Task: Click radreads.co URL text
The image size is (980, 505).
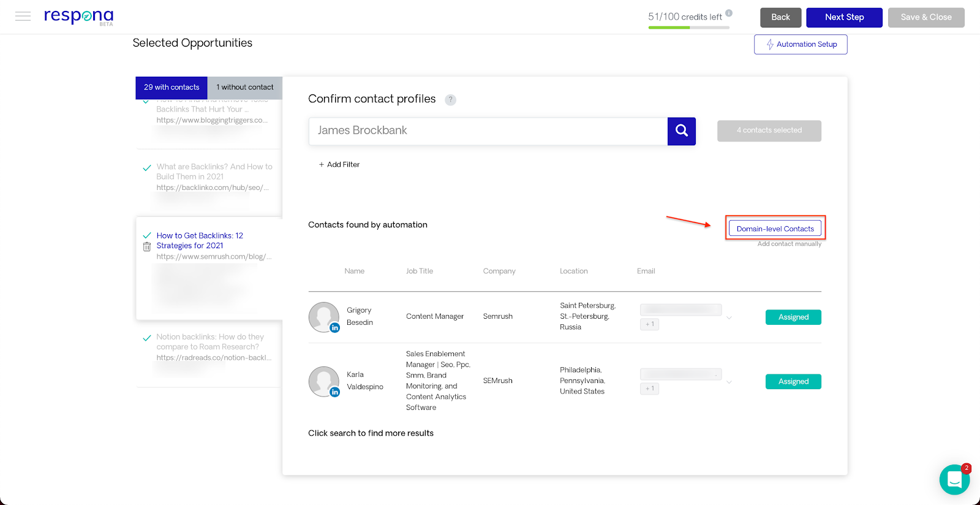Action: coord(214,358)
